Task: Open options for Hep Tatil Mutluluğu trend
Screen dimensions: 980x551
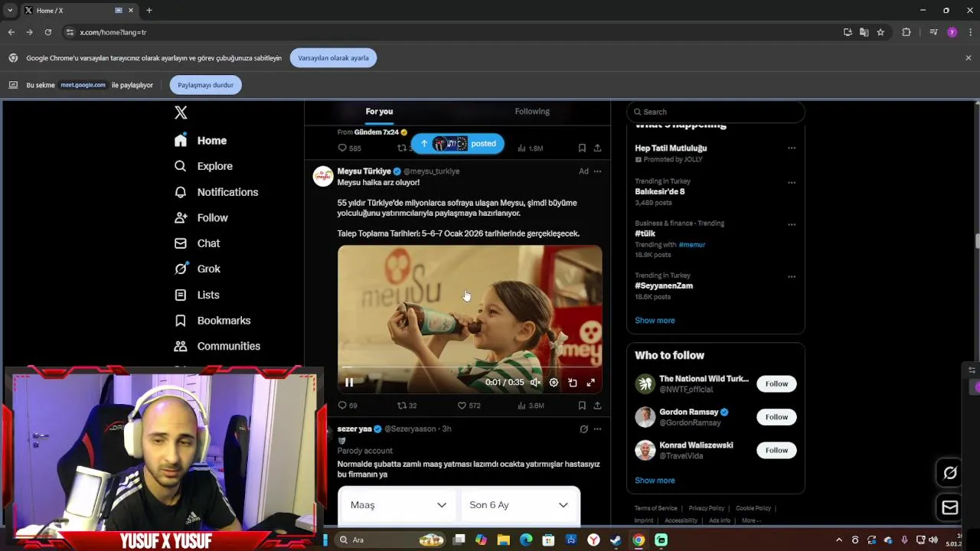Action: click(792, 148)
